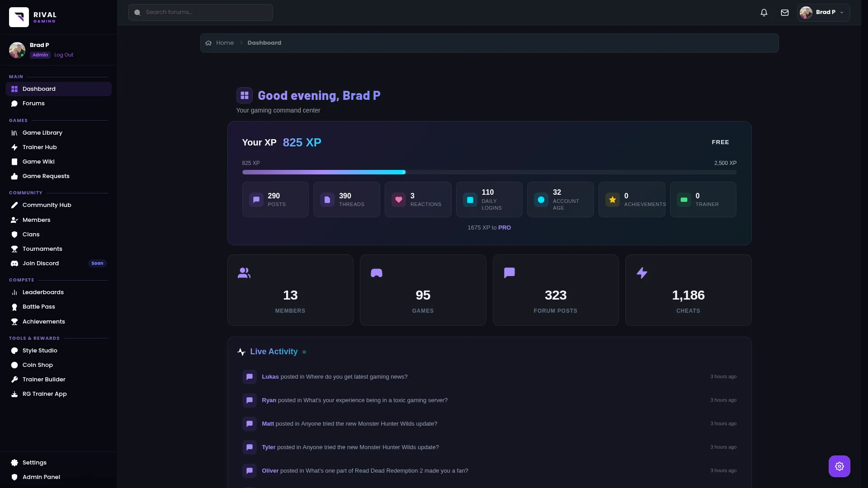The height and width of the screenshot is (488, 868).
Task: Click the Games controller icon card
Action: (376, 273)
